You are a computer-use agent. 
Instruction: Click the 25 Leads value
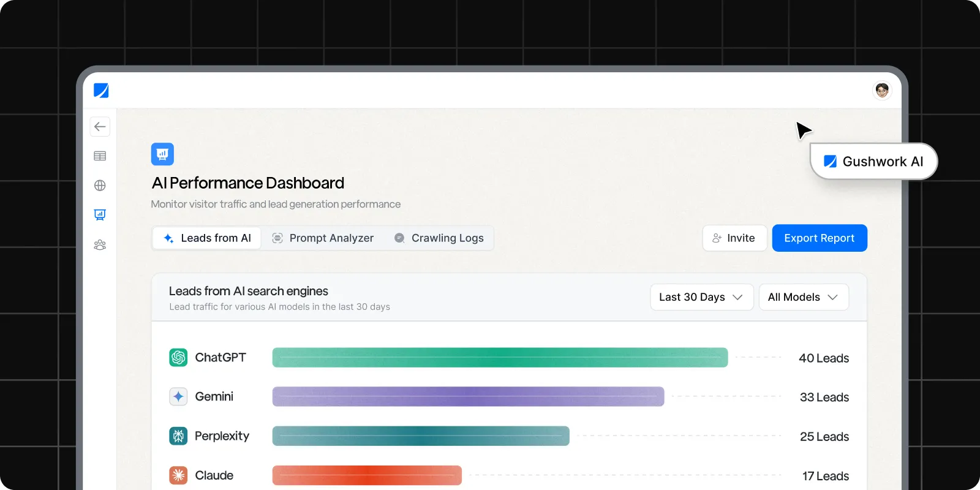824,437
